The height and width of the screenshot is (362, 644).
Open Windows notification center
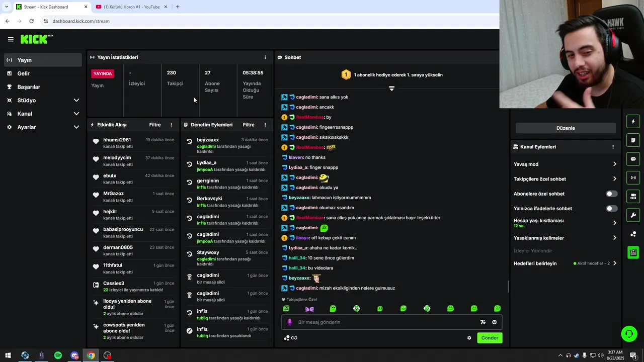tap(633, 355)
